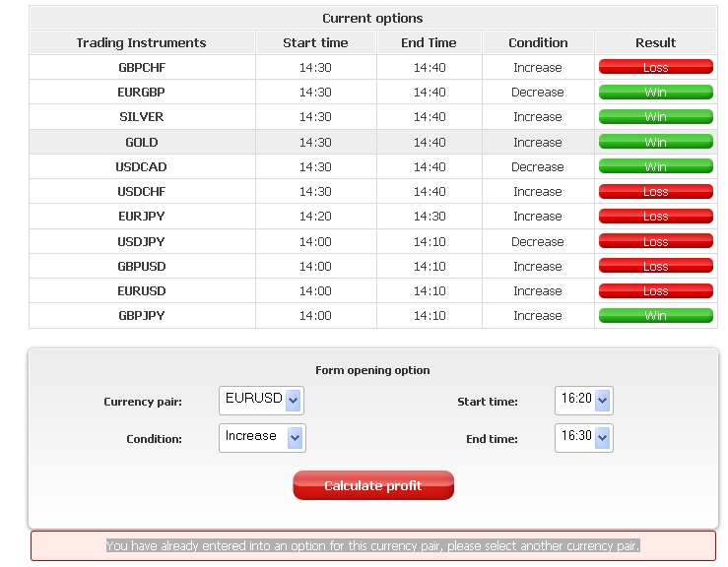
Task: Click the Win result for GBPJPY
Action: point(655,316)
